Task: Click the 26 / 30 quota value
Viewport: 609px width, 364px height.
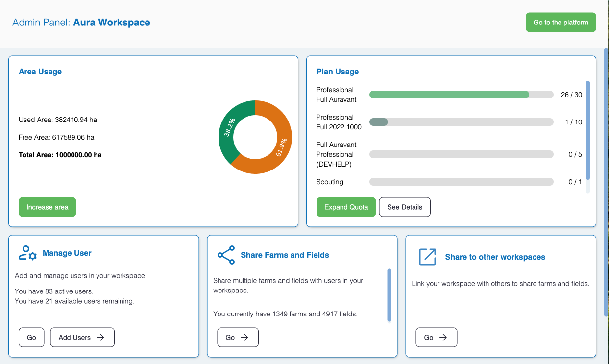Action: coord(572,95)
